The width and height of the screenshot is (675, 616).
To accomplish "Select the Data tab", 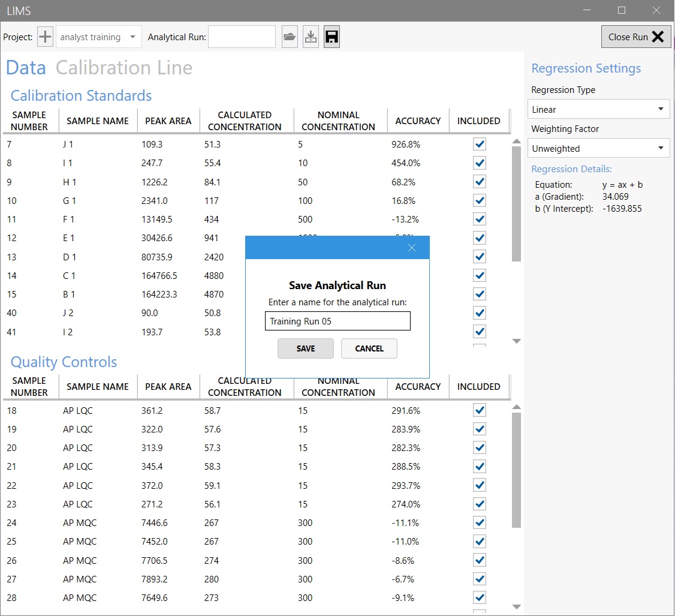I will (26, 68).
